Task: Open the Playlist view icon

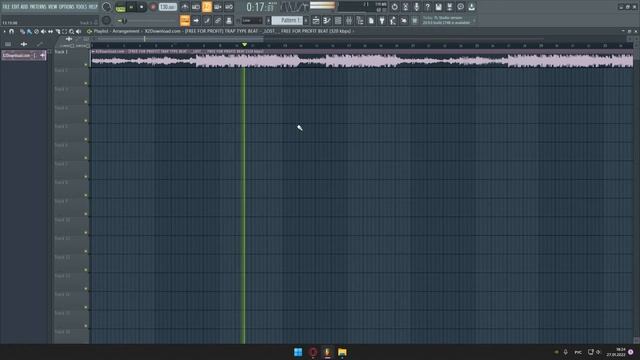Action: [x=316, y=20]
